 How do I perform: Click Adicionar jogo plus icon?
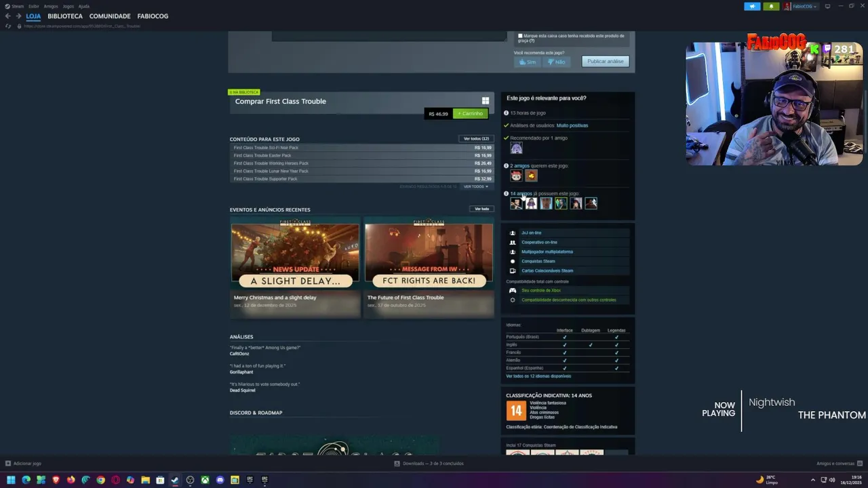tap(8, 464)
